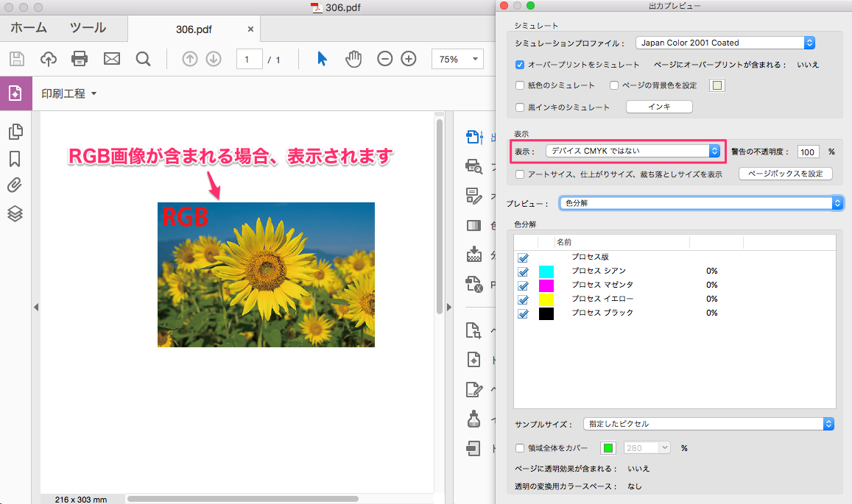Viewport: 852px width, 504px height.
Task: Enable 紙色のシミュレート checkbox
Action: tap(519, 85)
